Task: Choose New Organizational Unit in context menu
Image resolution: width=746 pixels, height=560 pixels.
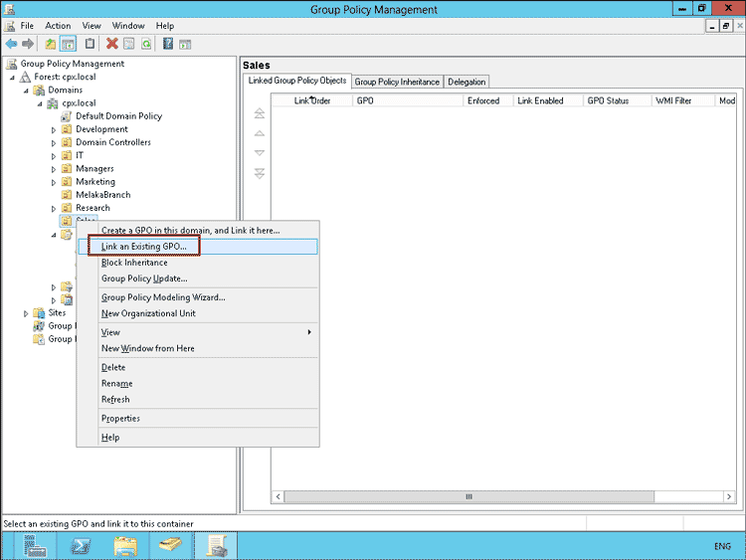Action: pyautogui.click(x=198, y=313)
